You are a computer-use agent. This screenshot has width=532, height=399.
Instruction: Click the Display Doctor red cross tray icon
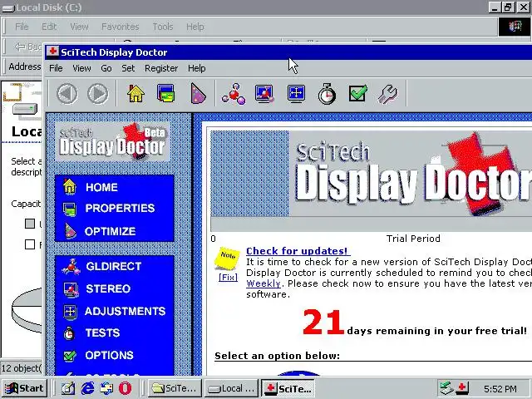coord(463,387)
